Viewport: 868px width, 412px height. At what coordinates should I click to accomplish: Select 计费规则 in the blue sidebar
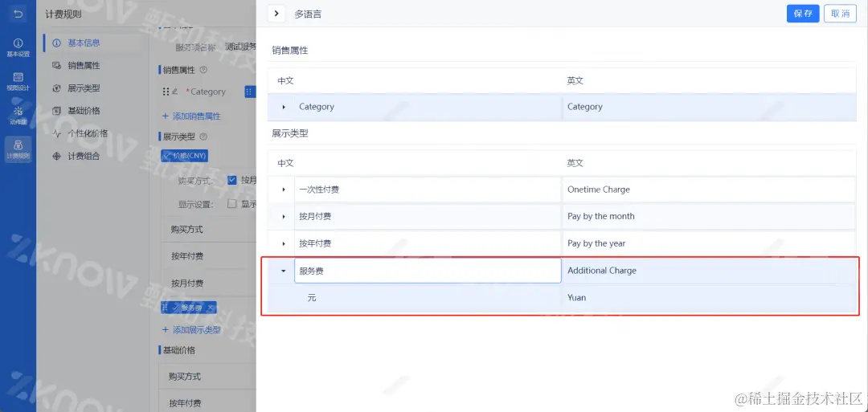tap(18, 150)
